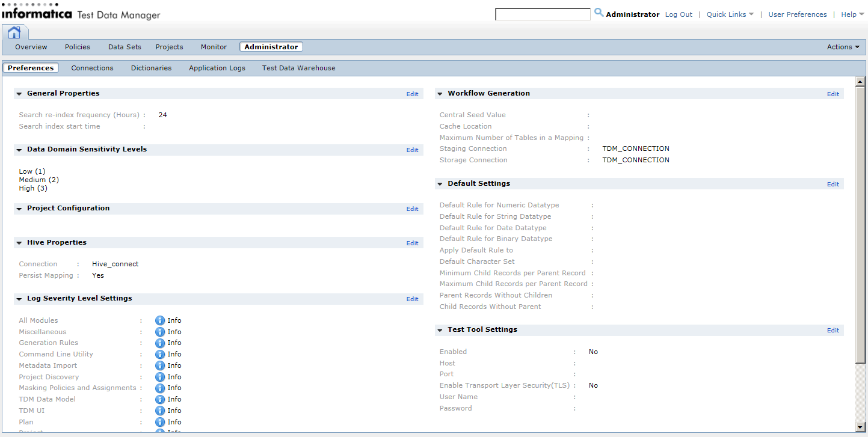This screenshot has width=868, height=437.
Task: Collapse the Test Tool Settings section
Action: pos(440,330)
